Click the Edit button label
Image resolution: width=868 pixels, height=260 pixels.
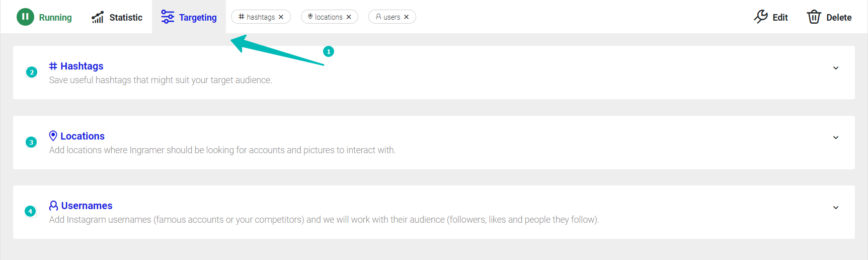coord(780,18)
